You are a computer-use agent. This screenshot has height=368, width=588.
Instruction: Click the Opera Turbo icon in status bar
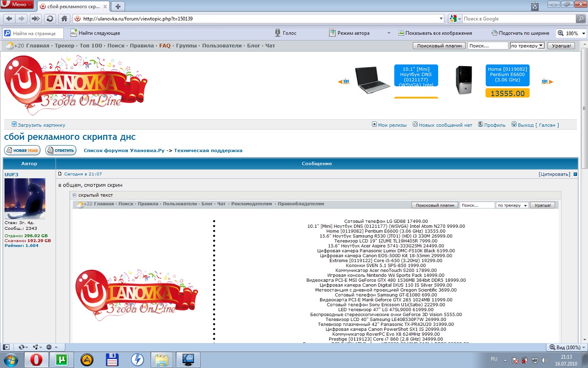point(49,347)
